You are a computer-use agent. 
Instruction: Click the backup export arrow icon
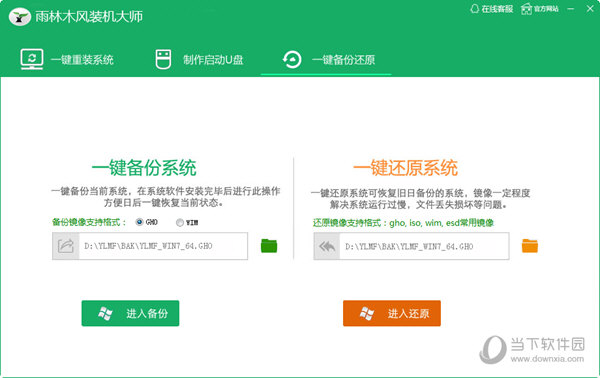point(66,246)
